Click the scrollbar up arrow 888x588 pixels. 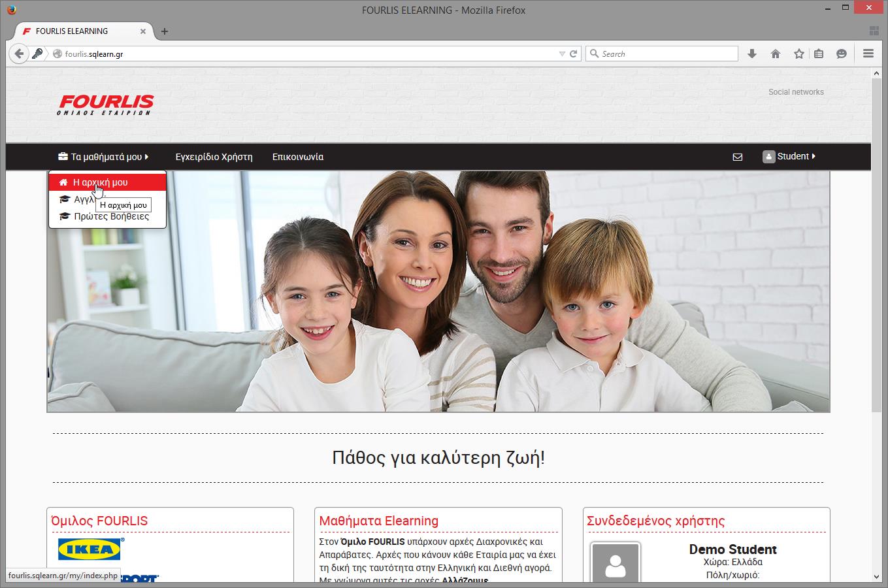click(876, 73)
